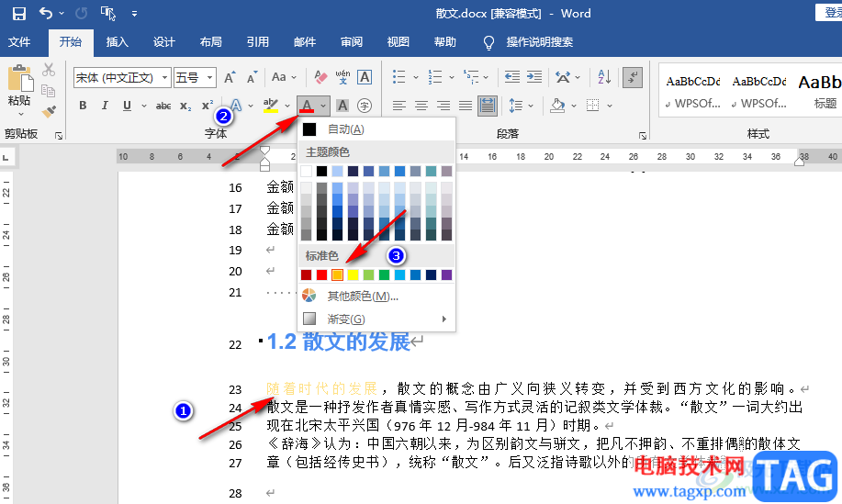The image size is (842, 504).
Task: Align text to the left
Action: 399,106
